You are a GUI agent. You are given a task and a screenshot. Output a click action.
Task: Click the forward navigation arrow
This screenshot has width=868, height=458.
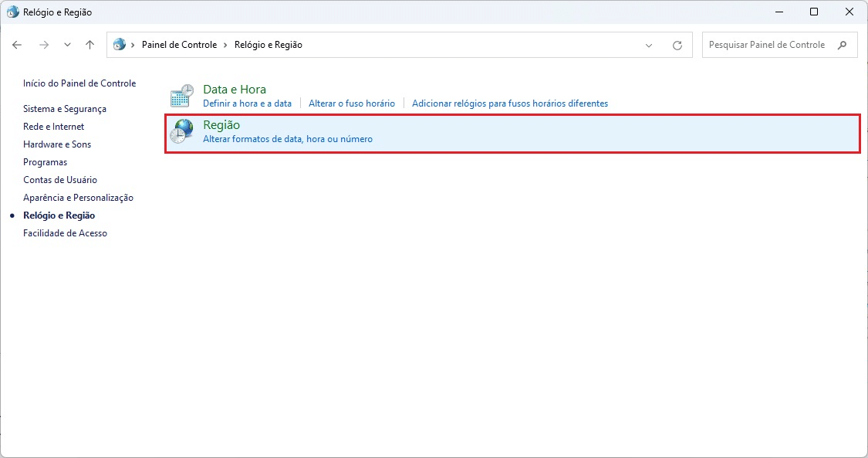coord(44,45)
